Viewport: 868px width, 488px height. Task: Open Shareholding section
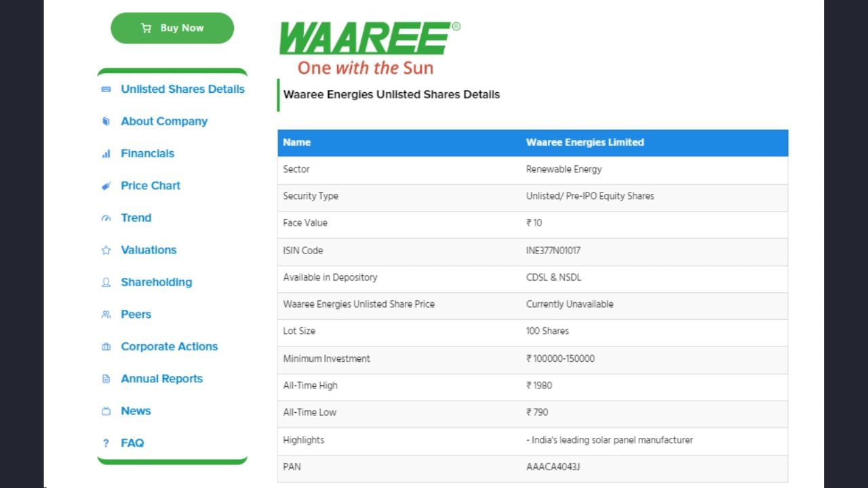[156, 282]
